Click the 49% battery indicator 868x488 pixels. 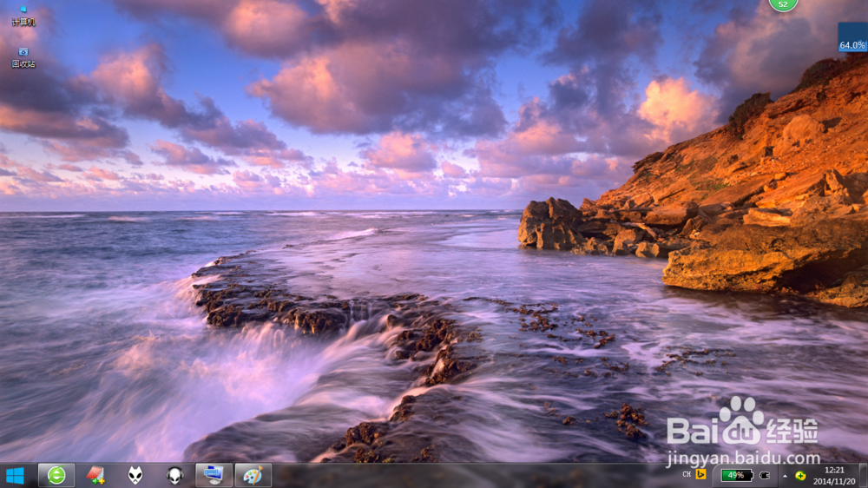[736, 475]
